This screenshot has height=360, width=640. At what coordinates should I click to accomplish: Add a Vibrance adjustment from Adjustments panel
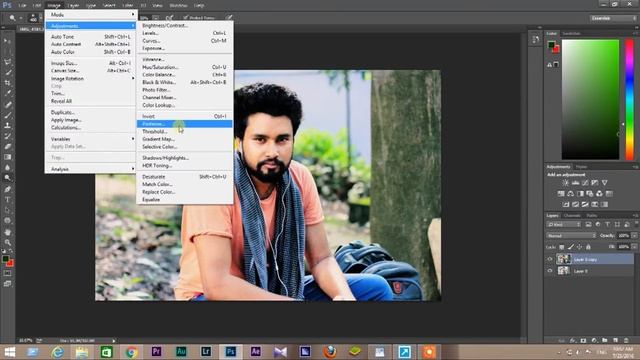604,183
